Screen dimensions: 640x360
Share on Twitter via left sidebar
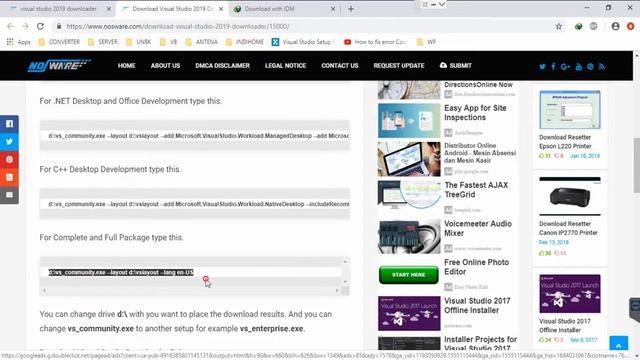(x=9, y=142)
